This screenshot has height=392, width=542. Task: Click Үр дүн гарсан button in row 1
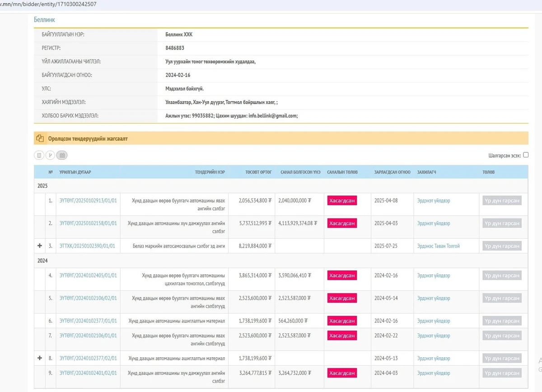tap(502, 201)
